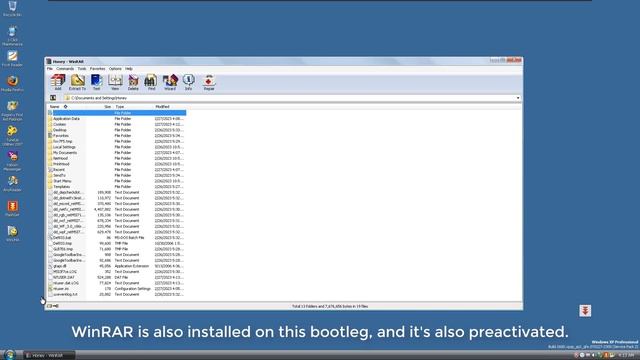Click the Info toolbar icon
The height and width of the screenshot is (360, 640).
point(188,82)
